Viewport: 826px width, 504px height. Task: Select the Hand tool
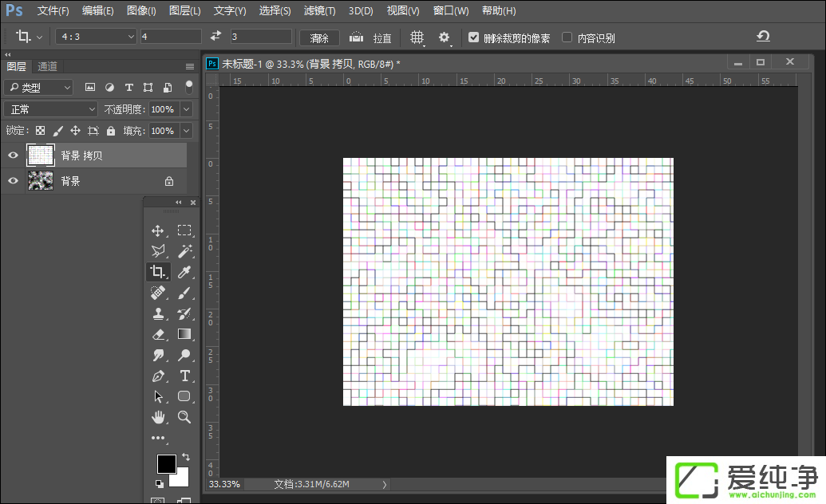158,417
